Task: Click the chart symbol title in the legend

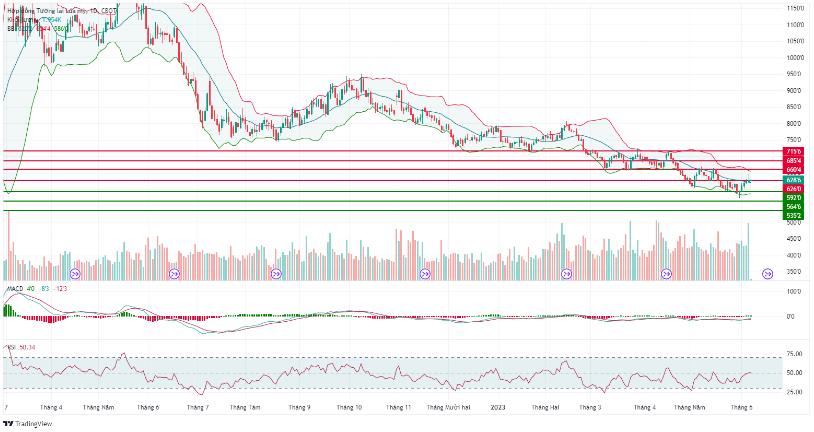Action: [x=50, y=9]
